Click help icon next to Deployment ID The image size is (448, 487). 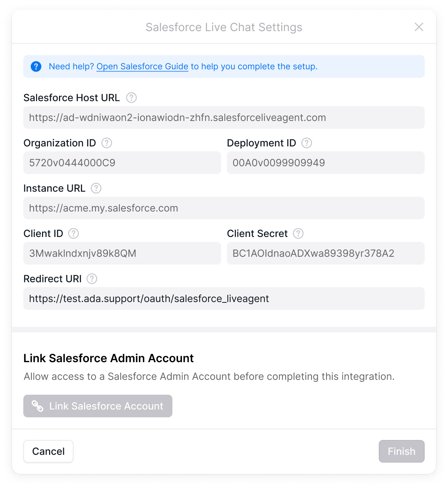coord(307,143)
